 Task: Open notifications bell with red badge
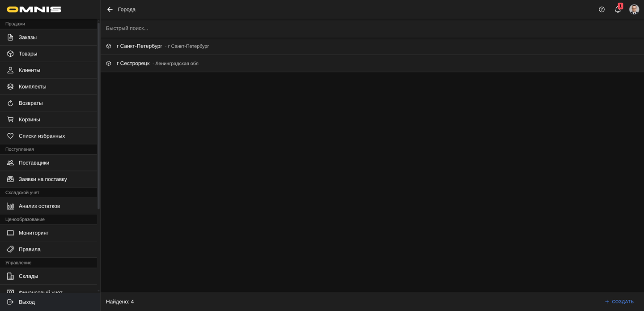[618, 9]
